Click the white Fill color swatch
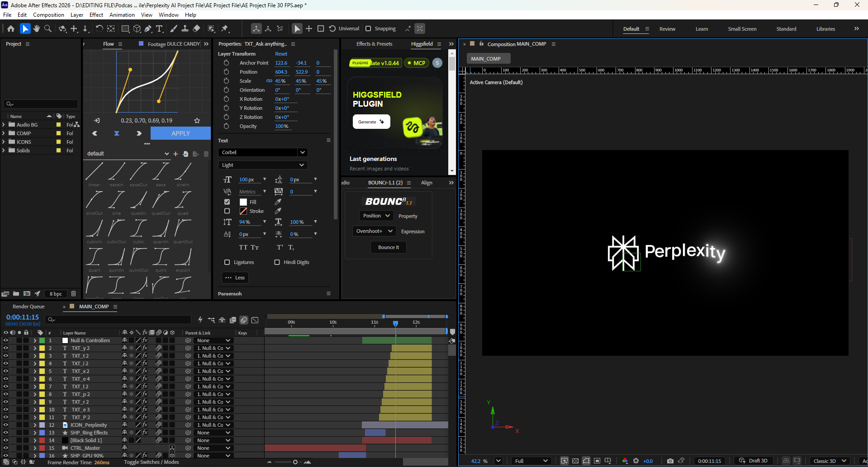 [243, 202]
